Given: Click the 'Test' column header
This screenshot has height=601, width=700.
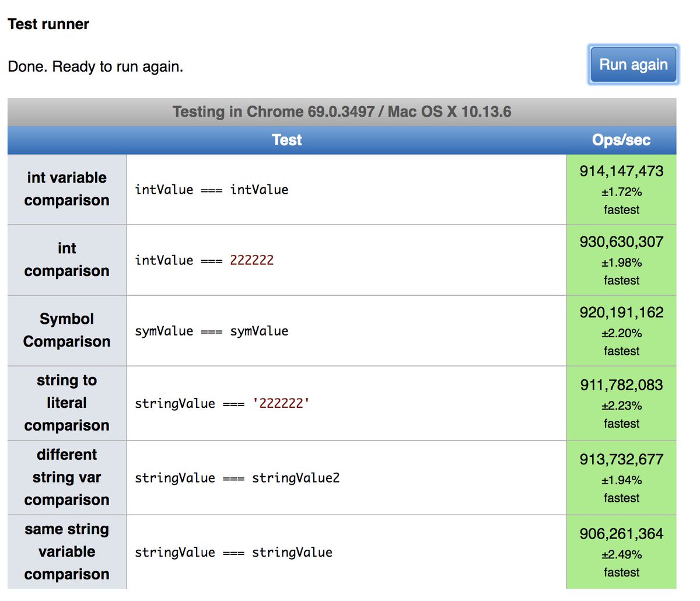Looking at the screenshot, I should [x=287, y=140].
